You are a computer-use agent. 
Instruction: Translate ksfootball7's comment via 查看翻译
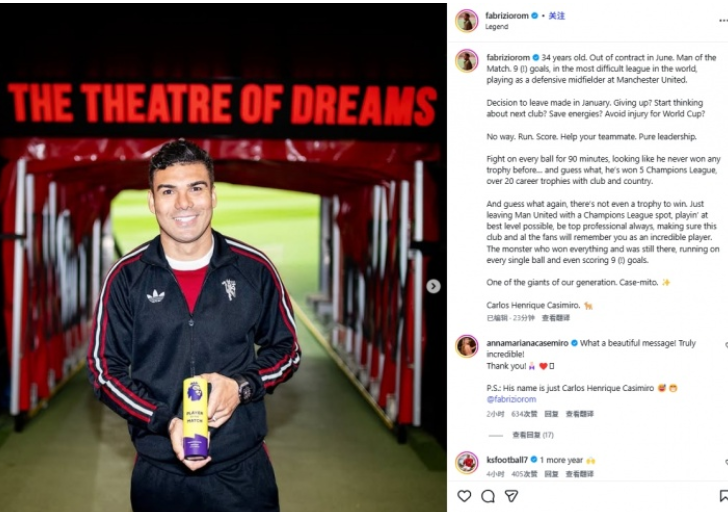coord(579,474)
